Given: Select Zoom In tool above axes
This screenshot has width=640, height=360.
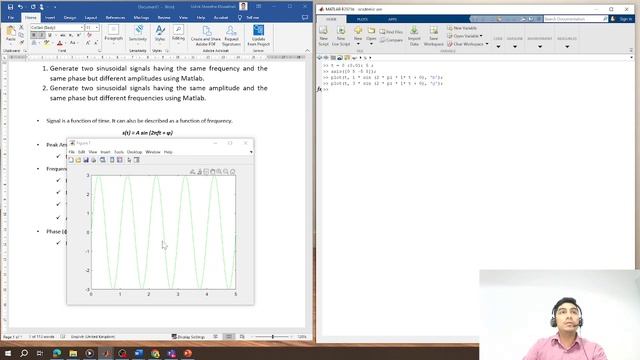Looking at the screenshot, I should tap(219, 172).
